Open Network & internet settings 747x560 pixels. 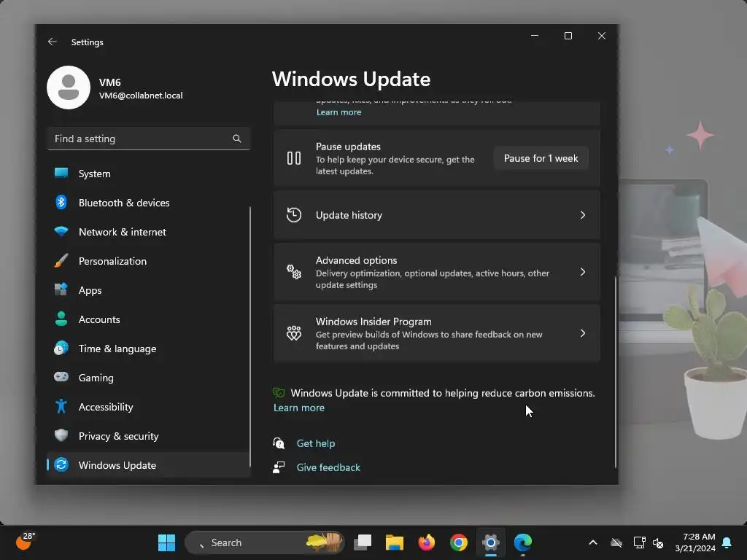coord(148,231)
